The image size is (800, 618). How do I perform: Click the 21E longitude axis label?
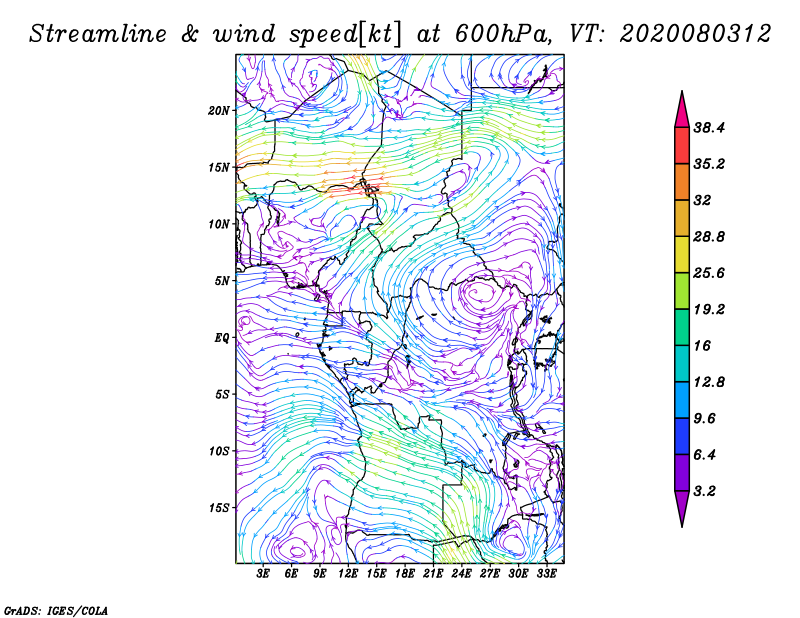tap(433, 573)
